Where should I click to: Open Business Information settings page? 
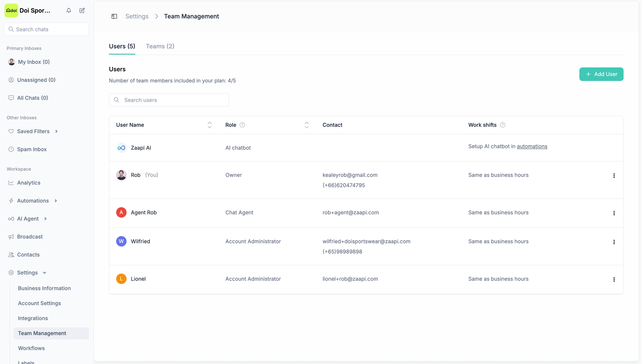[x=44, y=288]
